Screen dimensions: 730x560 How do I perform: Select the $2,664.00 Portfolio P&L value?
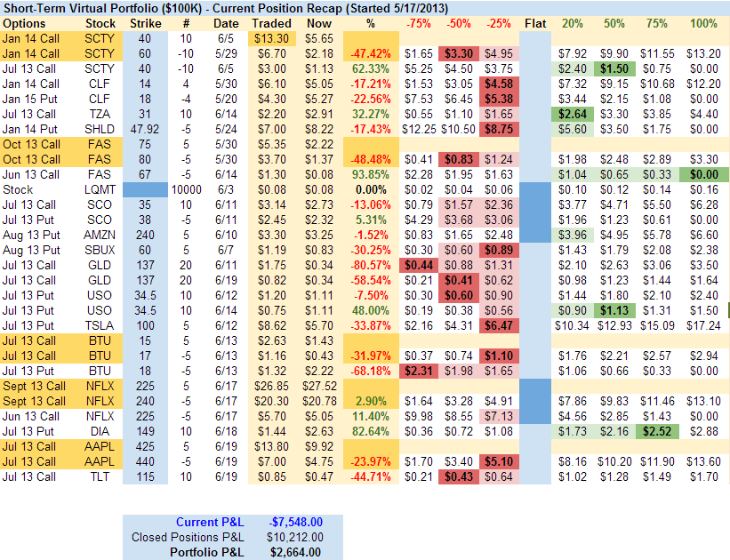point(294,552)
